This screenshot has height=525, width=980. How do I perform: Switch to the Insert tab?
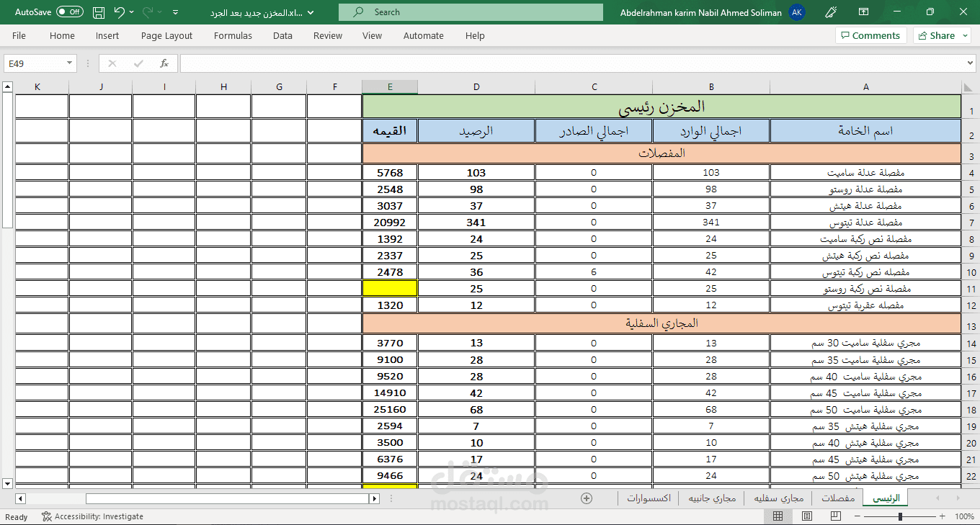tap(107, 35)
